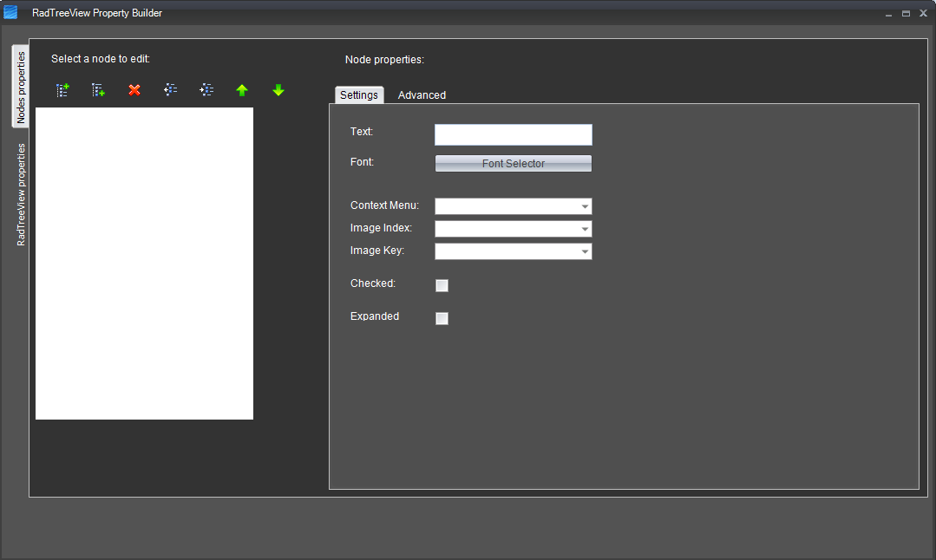This screenshot has width=936, height=560.
Task: Indent node with the right-arrow icon
Action: click(206, 90)
